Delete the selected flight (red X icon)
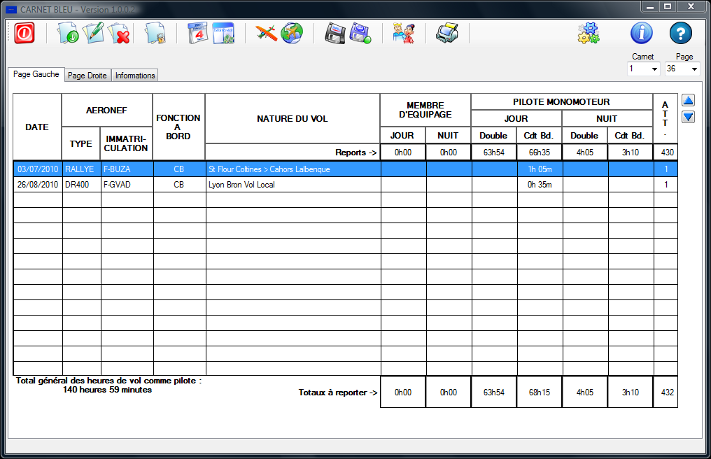 click(119, 33)
